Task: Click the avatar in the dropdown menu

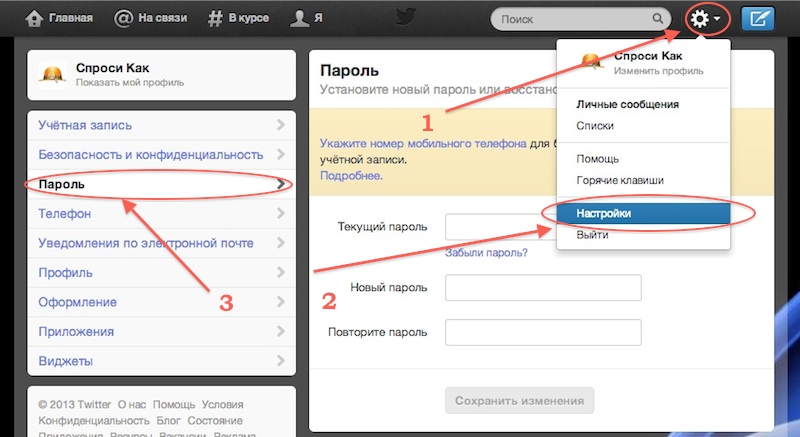Action: [591, 62]
